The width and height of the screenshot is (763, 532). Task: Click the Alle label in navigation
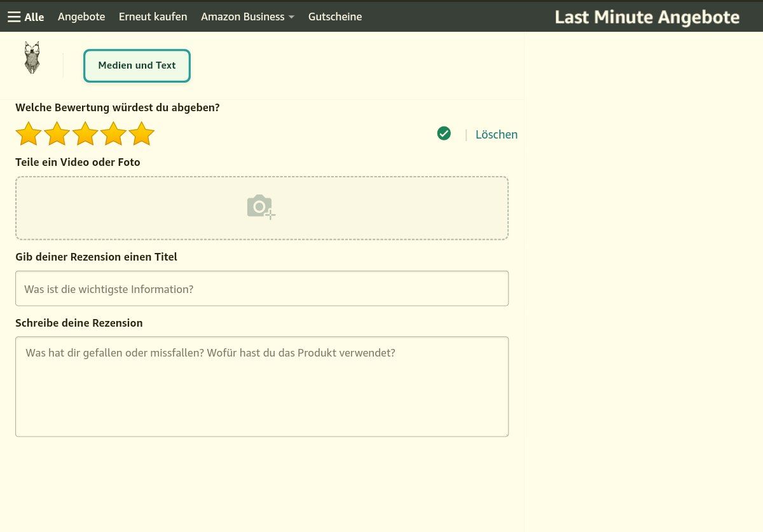click(34, 17)
